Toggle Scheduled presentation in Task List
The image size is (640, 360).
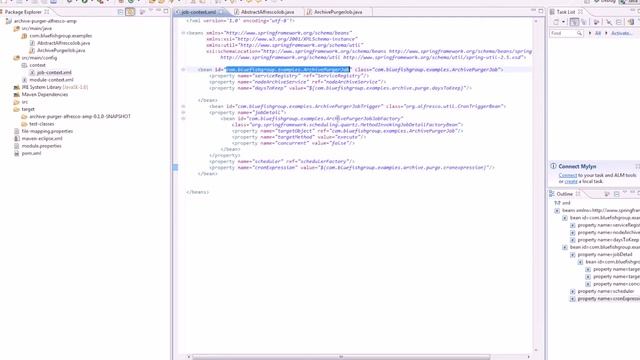pyautogui.click(x=584, y=22)
